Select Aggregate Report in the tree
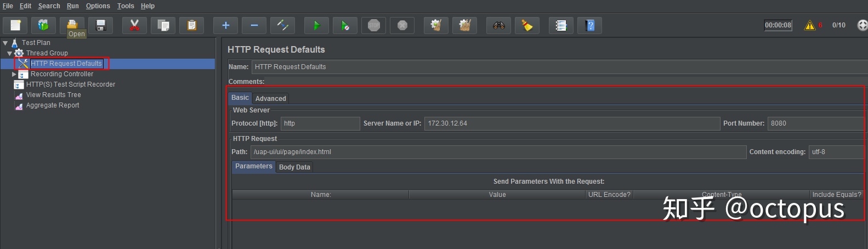Screen dimensions: 868x249 53,105
